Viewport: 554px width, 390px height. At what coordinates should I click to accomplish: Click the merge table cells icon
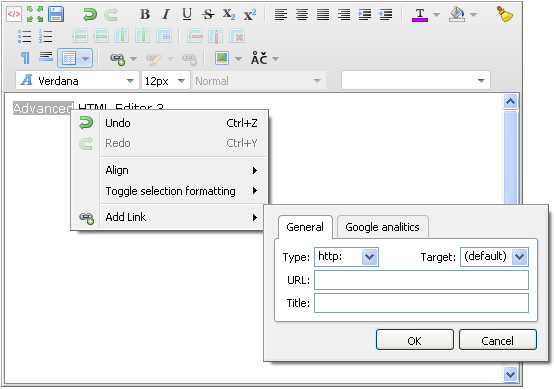[164, 36]
